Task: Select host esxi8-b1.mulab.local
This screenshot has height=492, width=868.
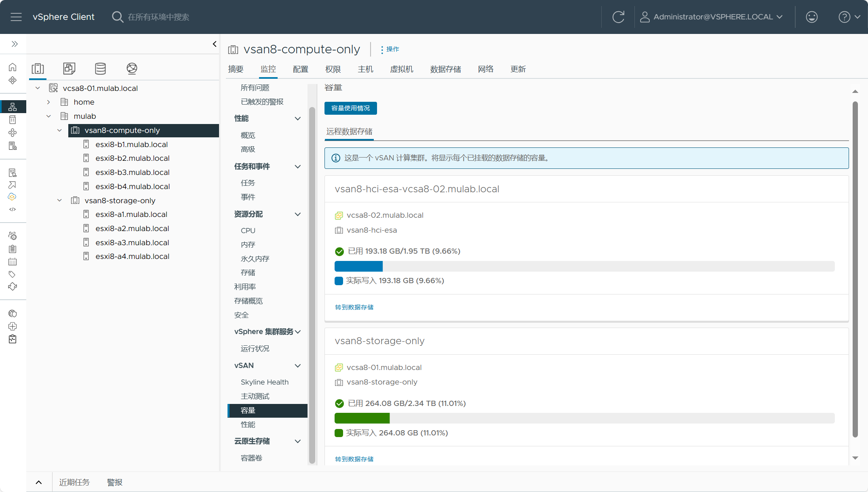Action: pos(131,145)
